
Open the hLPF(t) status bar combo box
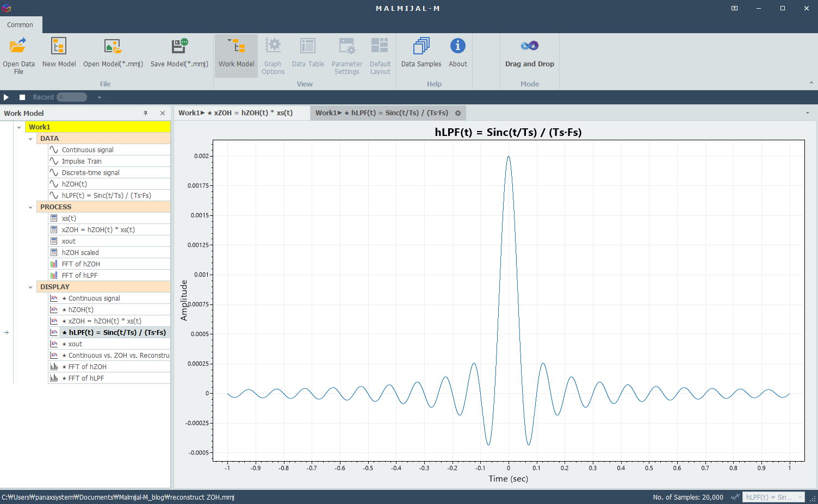pyautogui.click(x=773, y=497)
